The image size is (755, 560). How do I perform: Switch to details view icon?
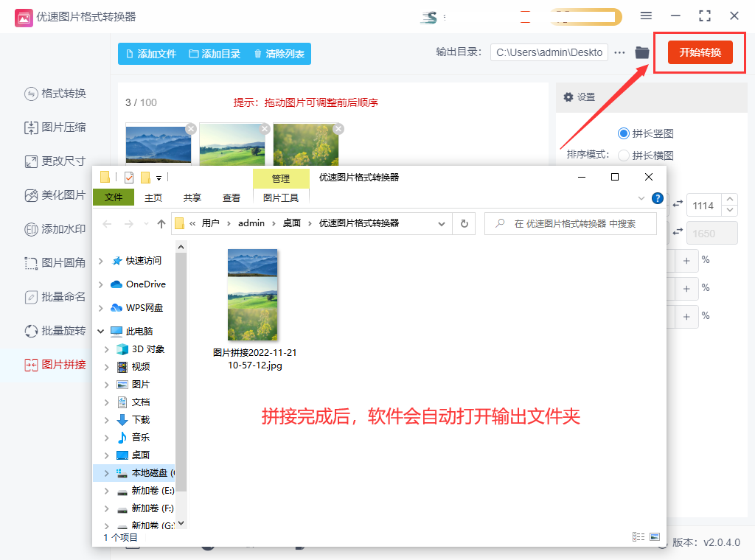click(x=639, y=536)
